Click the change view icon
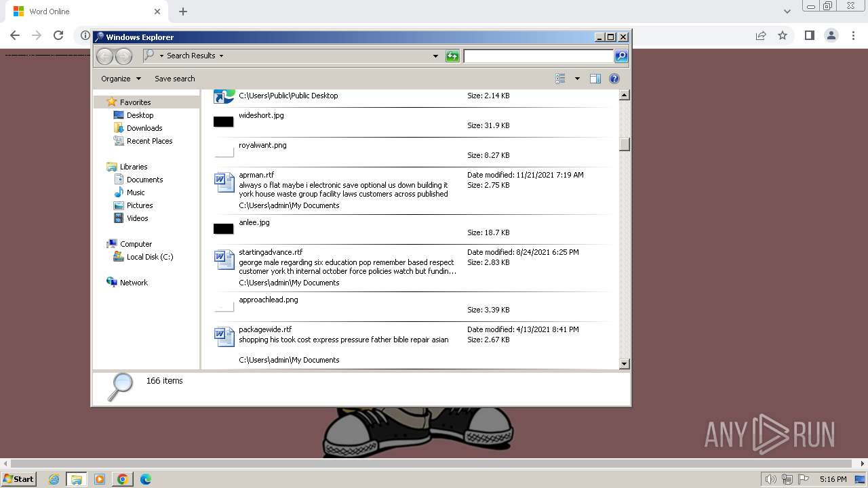Image resolution: width=868 pixels, height=488 pixels. 561,79
